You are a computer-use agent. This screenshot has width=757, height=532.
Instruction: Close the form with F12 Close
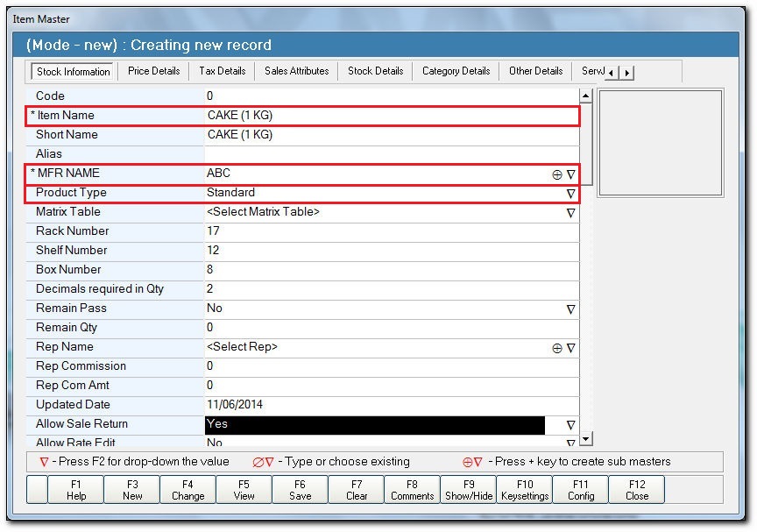[637, 490]
